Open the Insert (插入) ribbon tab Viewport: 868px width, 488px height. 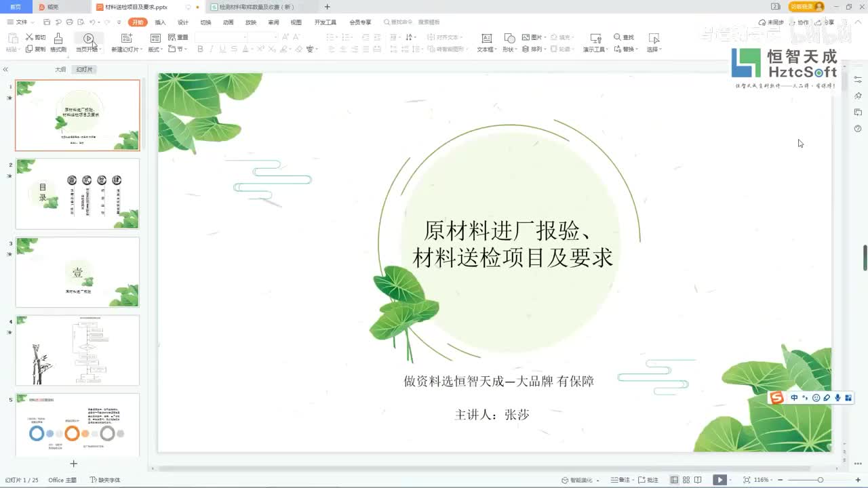point(161,22)
